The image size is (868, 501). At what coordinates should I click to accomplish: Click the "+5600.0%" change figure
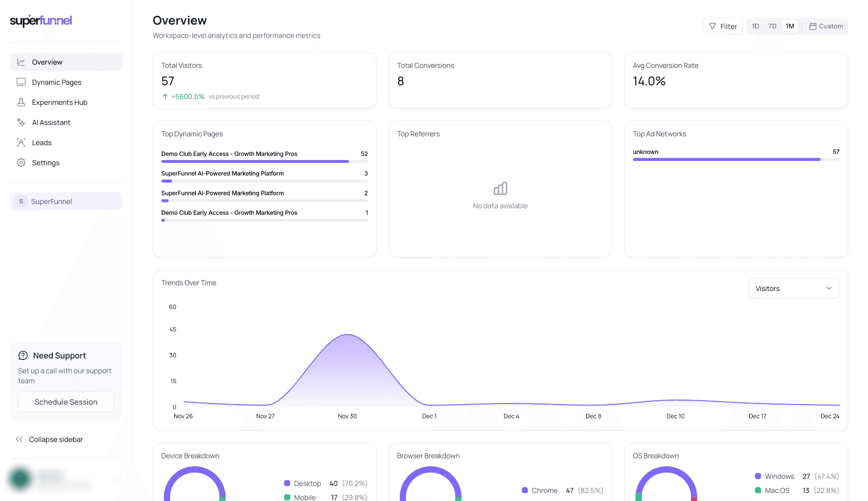[x=188, y=96]
